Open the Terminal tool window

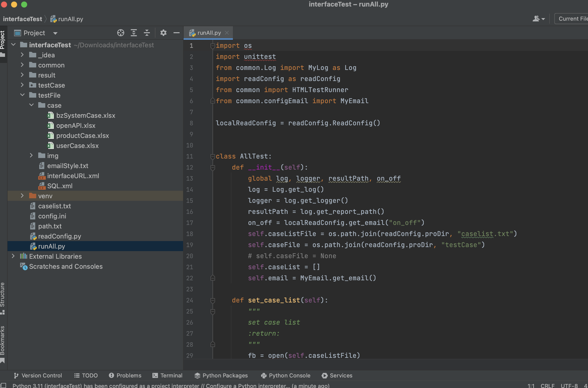[x=167, y=375]
